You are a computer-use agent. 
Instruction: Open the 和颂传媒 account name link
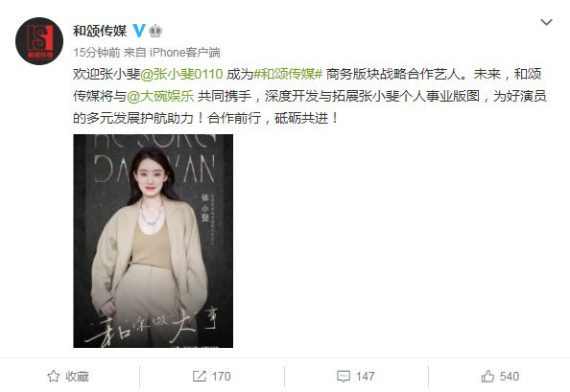pyautogui.click(x=100, y=31)
